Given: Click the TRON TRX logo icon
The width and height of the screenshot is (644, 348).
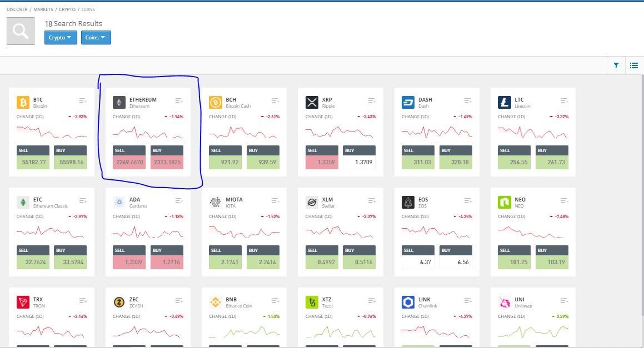Looking at the screenshot, I should coord(23,302).
